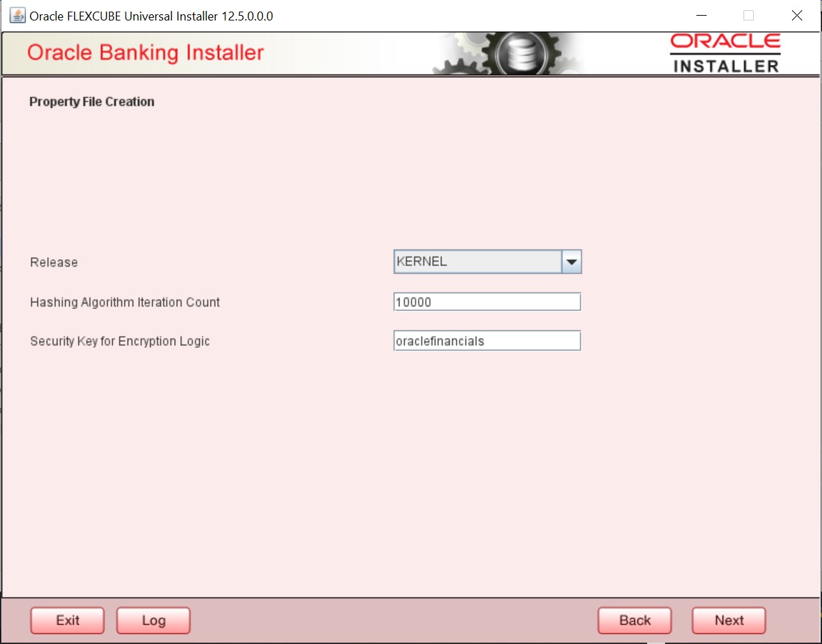Screen dimensions: 822x644
Task: Expand the Release dropdown arrow
Action: click(x=571, y=261)
